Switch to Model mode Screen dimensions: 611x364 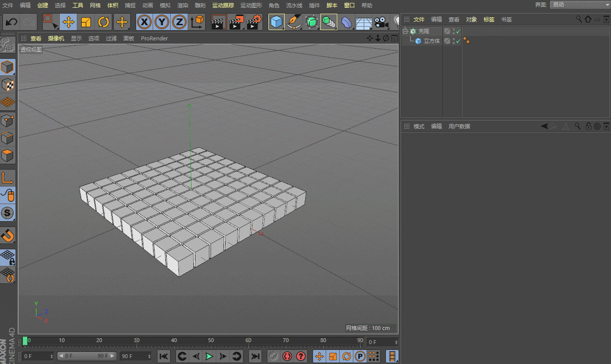point(8,67)
